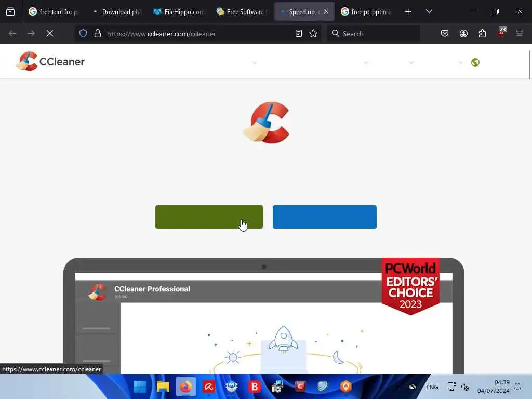Open notification bell in system tray
532x399 pixels.
[517, 387]
